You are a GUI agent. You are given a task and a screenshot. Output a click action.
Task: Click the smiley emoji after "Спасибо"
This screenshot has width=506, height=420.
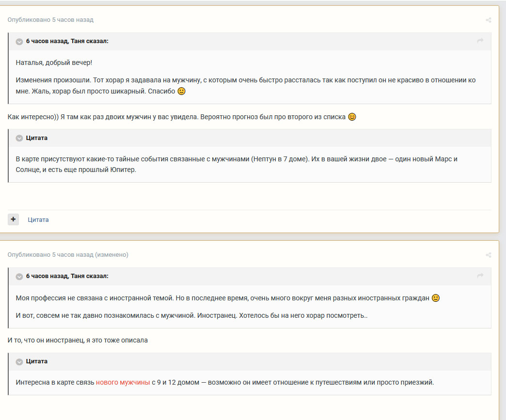click(182, 91)
